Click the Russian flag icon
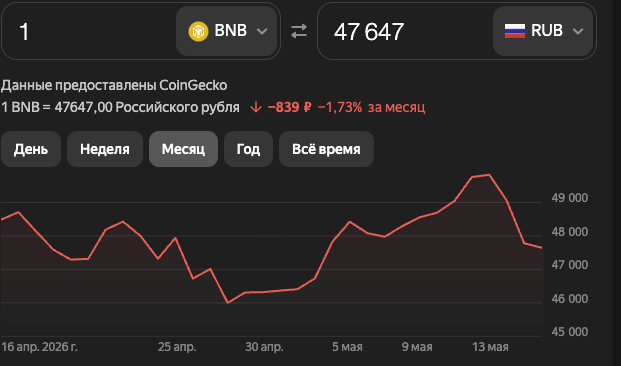 (x=515, y=31)
